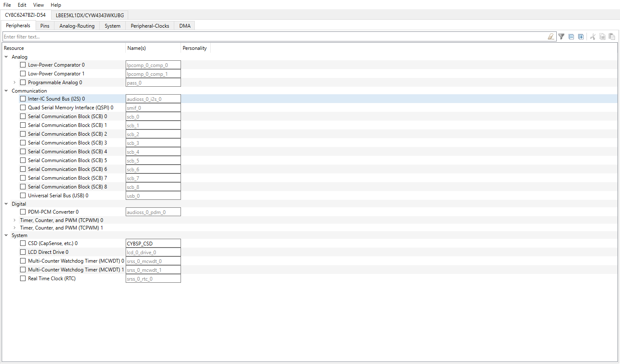This screenshot has height=364, width=620.
Task: Select the CY8C6247BZI-D54 device tab
Action: (x=26, y=15)
